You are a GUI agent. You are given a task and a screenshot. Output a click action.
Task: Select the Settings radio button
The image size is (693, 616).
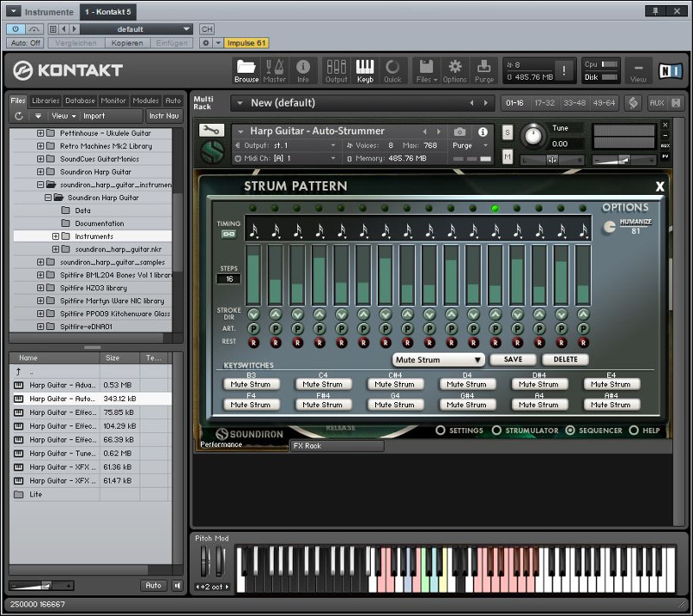pos(440,431)
